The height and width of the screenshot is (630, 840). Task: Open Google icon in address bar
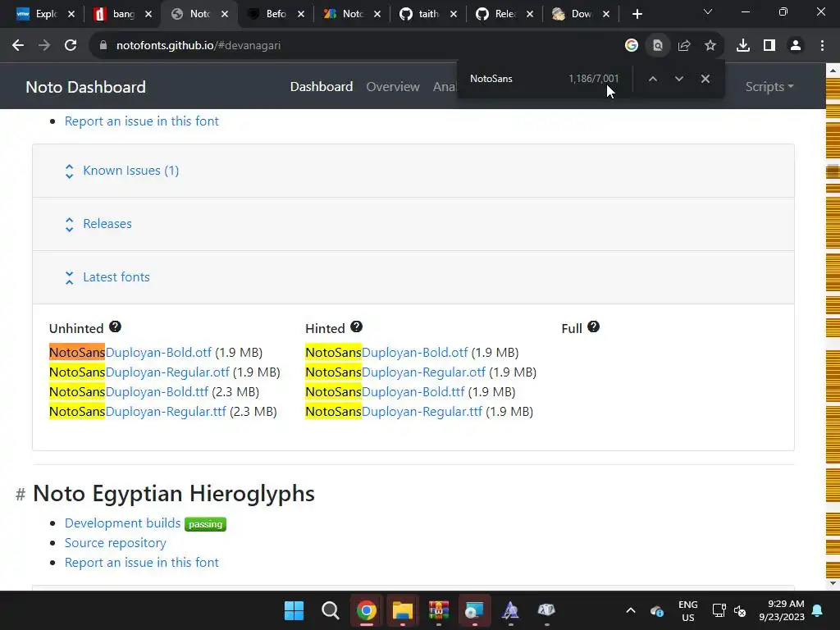tap(632, 46)
